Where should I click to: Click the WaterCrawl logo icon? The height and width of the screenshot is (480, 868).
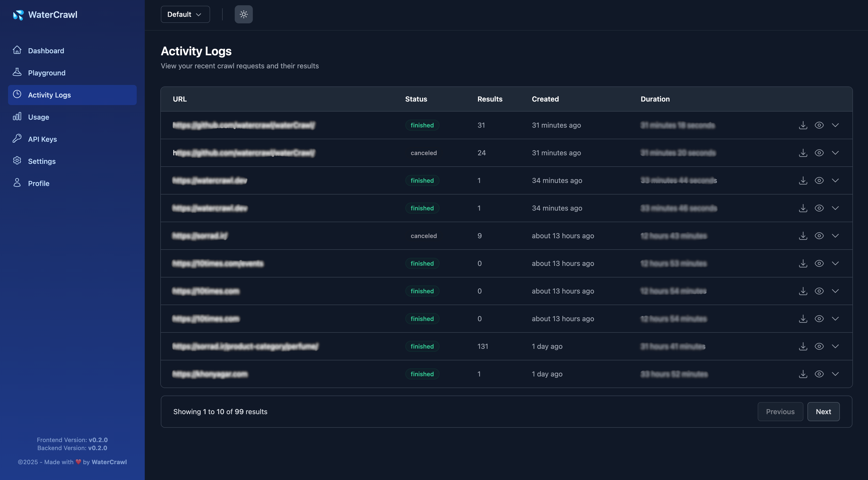coord(18,15)
